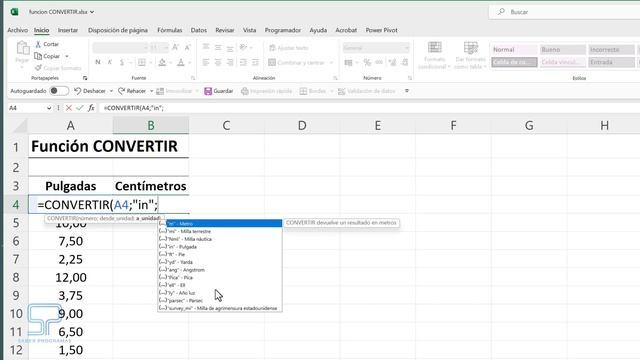Click the cell containing 12,00
Viewport: 640px width, 360px height.
click(71, 278)
